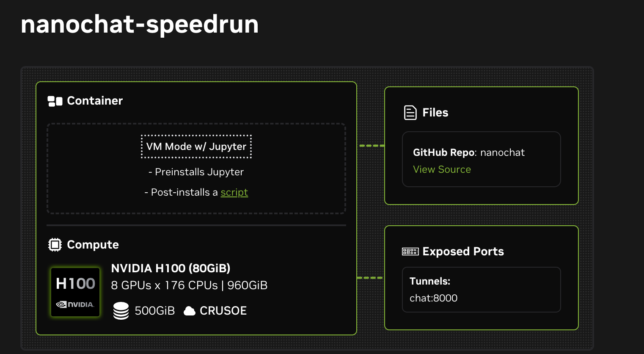Screen dimensions: 644x354
Task: Click the Preinstalls Jupyter line
Action: (196, 172)
